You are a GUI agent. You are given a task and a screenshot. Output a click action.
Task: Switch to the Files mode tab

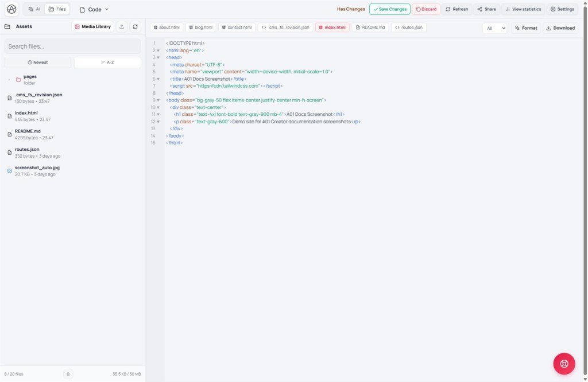pos(57,9)
